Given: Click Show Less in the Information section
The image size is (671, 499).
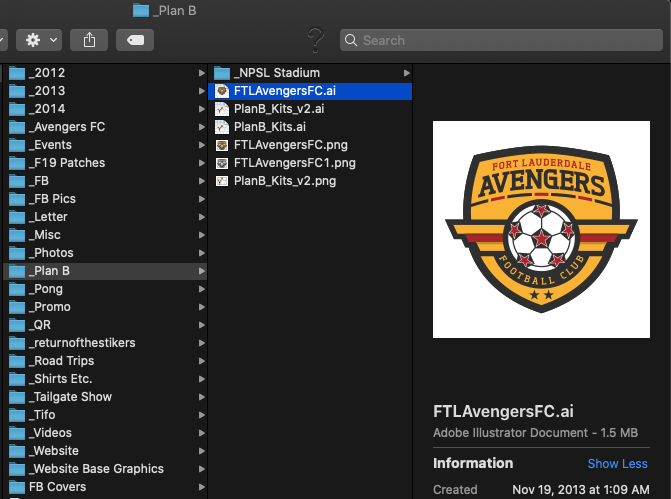Looking at the screenshot, I should point(617,463).
